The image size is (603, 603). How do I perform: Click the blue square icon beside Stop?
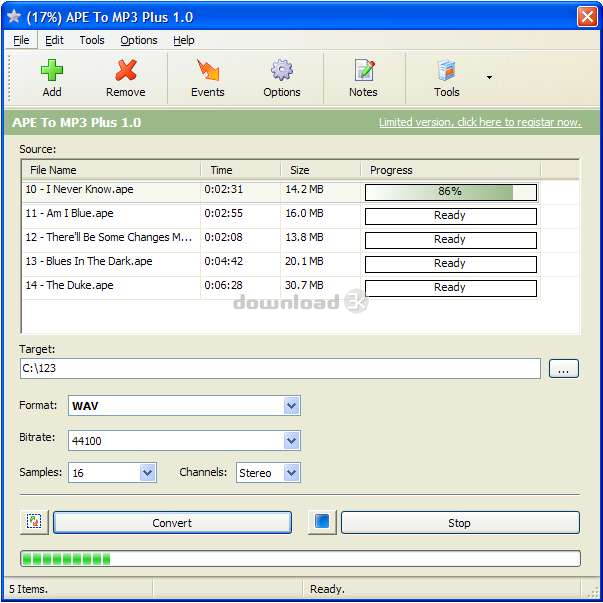coord(322,522)
